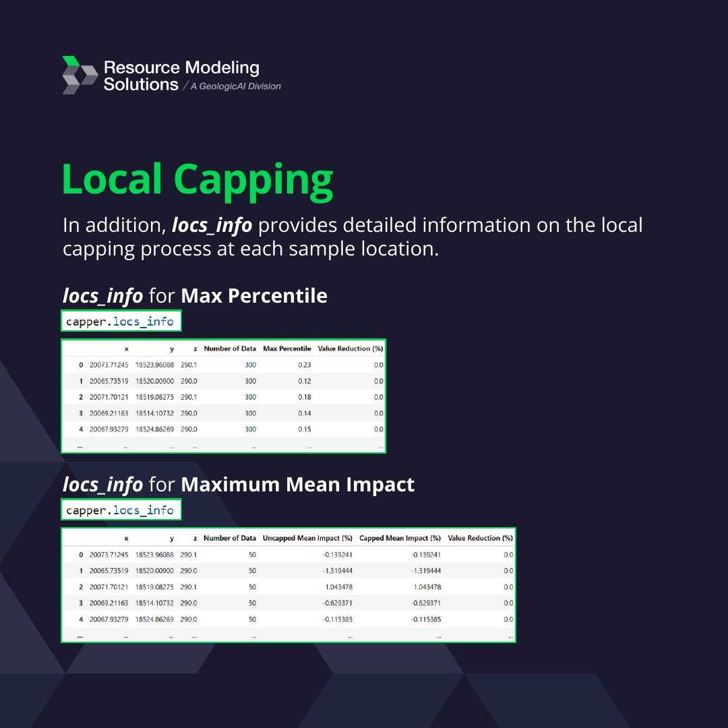Select -0.139241 in the Uncapped Mean Impact column
The height and width of the screenshot is (728, 728).
click(x=338, y=555)
